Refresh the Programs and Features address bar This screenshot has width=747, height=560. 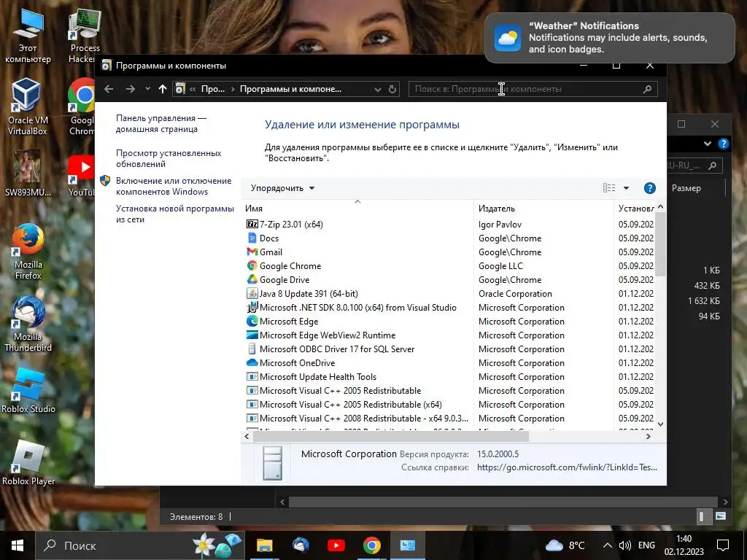pos(392,89)
